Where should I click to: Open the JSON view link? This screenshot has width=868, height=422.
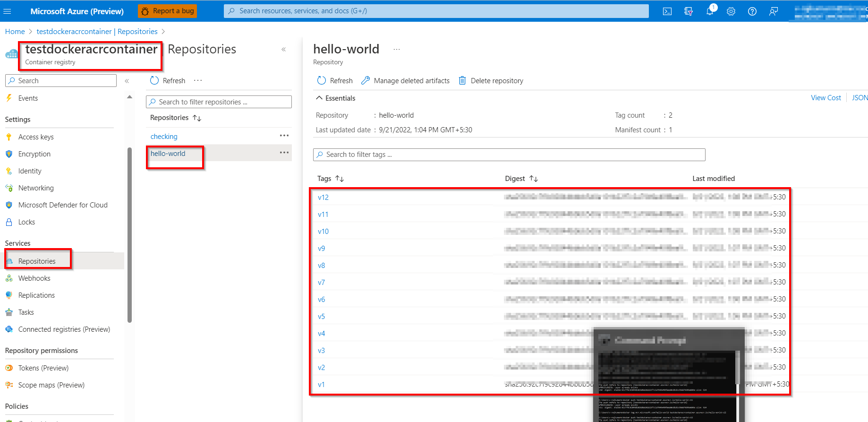[x=859, y=98]
